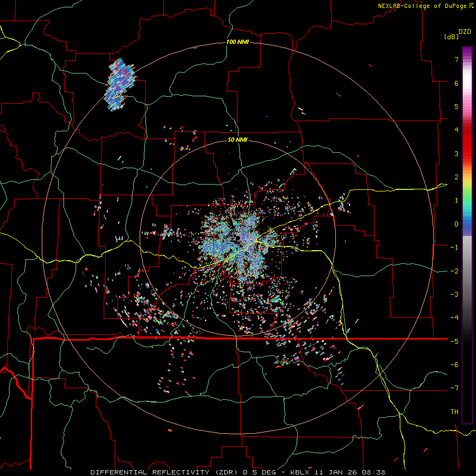Click the 6 value on the color scale
Viewport: 476px width, 476px height.
[456, 83]
